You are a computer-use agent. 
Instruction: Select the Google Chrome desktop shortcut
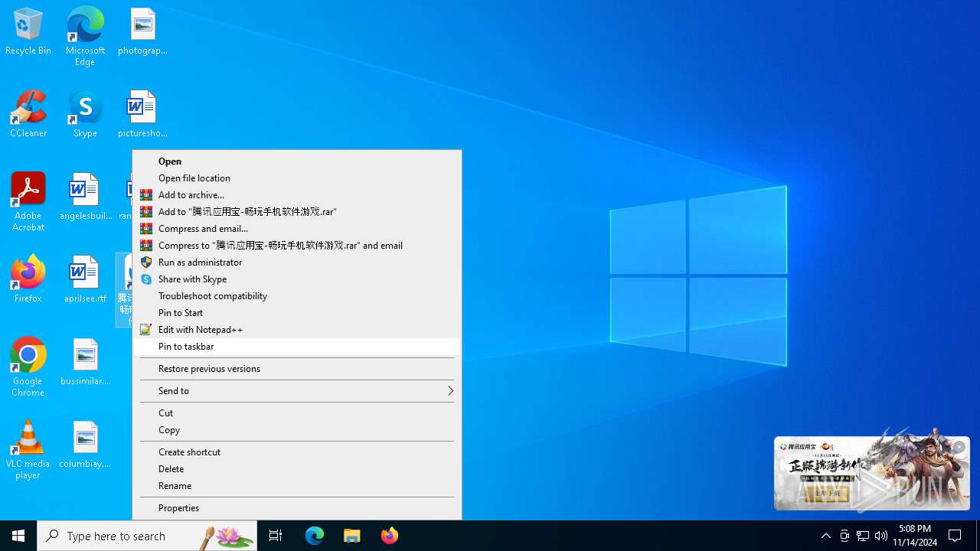28,367
